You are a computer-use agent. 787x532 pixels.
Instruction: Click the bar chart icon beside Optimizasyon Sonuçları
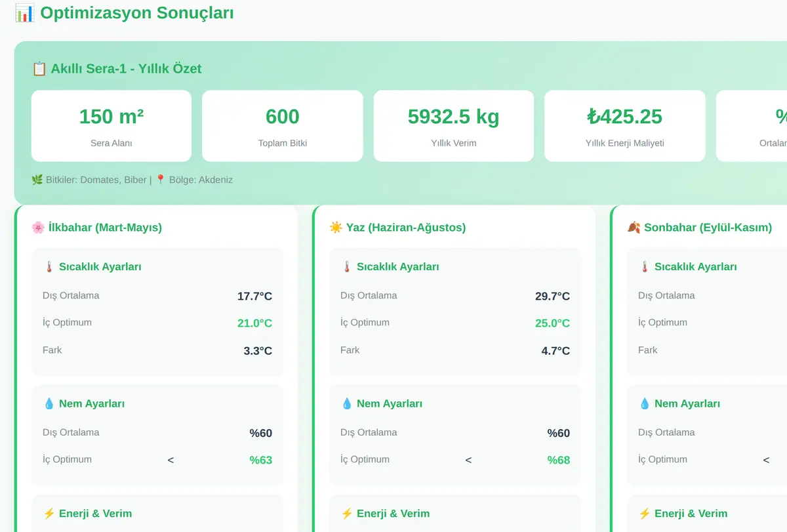point(24,12)
